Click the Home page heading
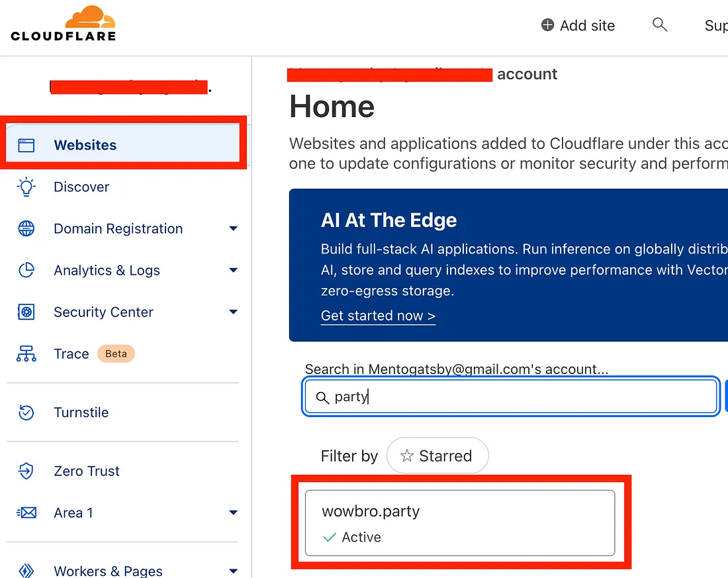This screenshot has width=728, height=578. pos(332,107)
